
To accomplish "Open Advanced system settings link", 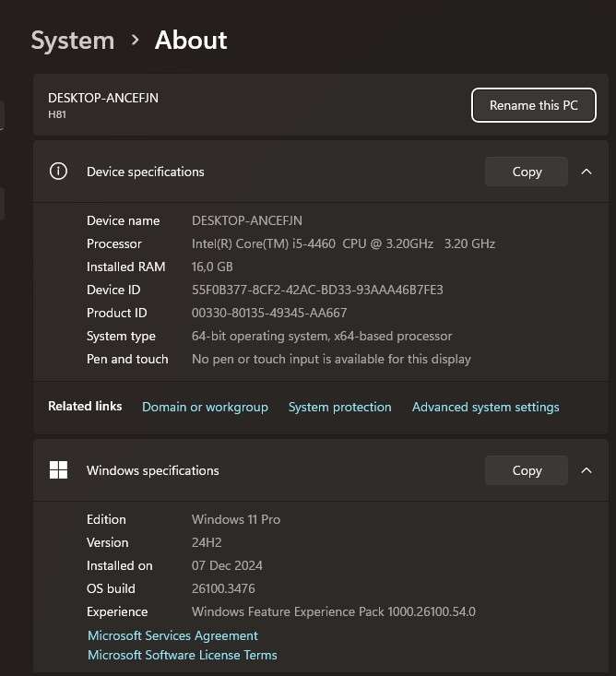I will coord(485,407).
